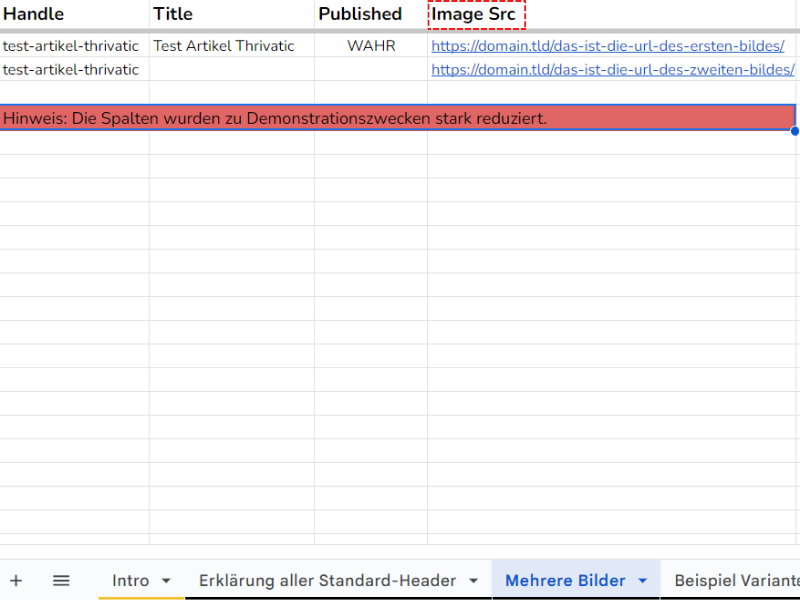Open the ersten-bildes URL link

tap(611, 45)
